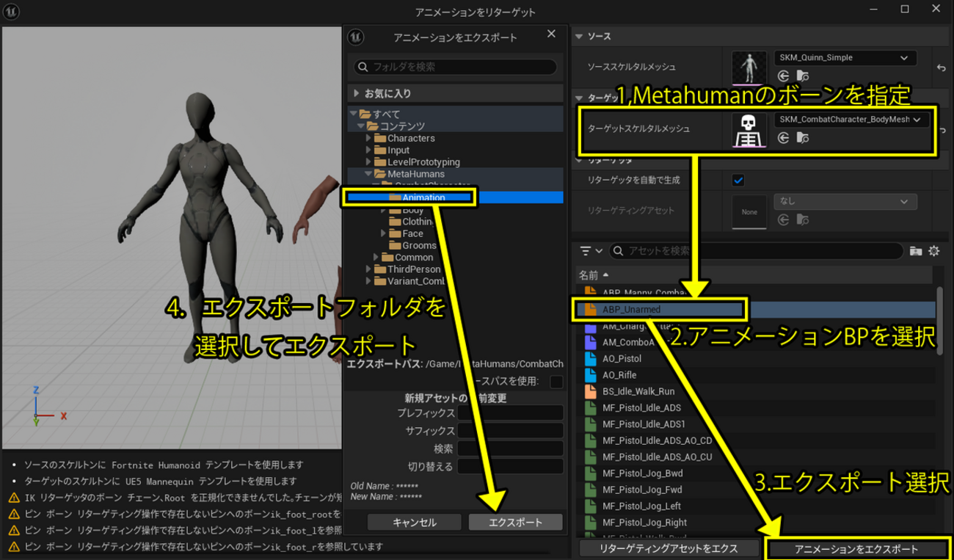Image resolution: width=954 pixels, height=560 pixels.
Task: Toggle auto-generate retargeter checkbox
Action: point(738,180)
